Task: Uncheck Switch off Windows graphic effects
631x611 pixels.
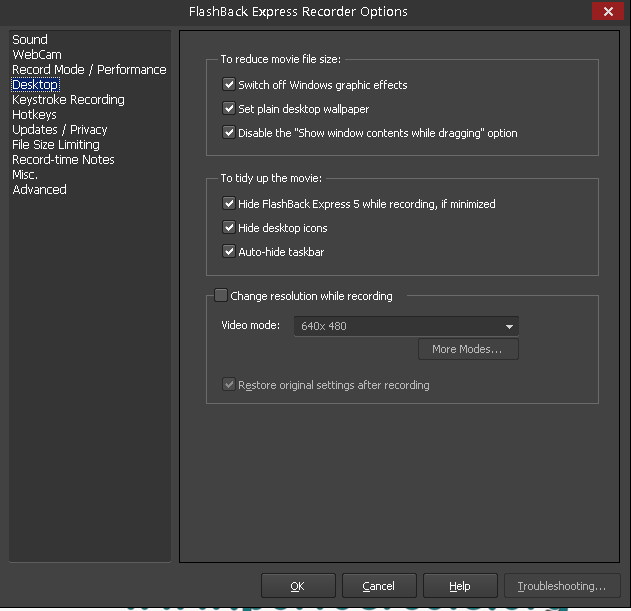Action: (x=229, y=85)
